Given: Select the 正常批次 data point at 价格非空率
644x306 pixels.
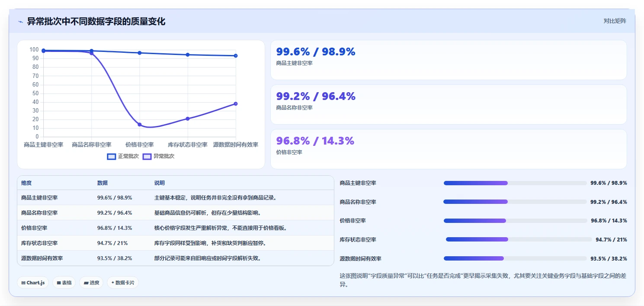Looking at the screenshot, I should point(140,53).
